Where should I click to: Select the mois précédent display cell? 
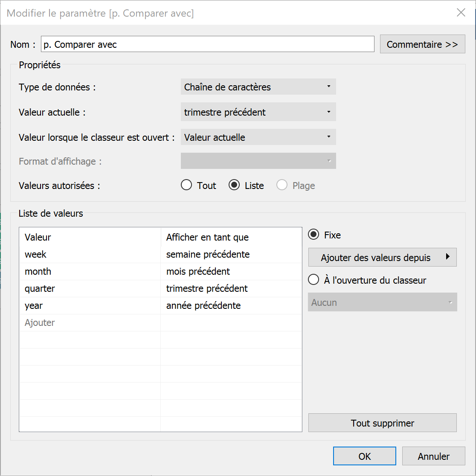[231, 271]
